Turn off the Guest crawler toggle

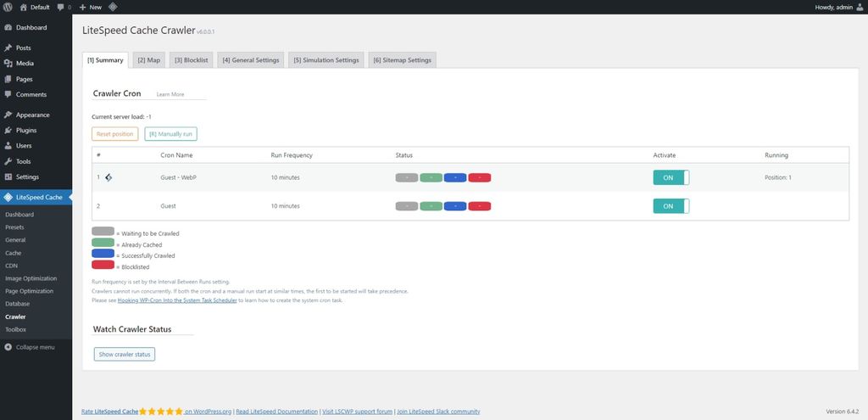pyautogui.click(x=671, y=206)
